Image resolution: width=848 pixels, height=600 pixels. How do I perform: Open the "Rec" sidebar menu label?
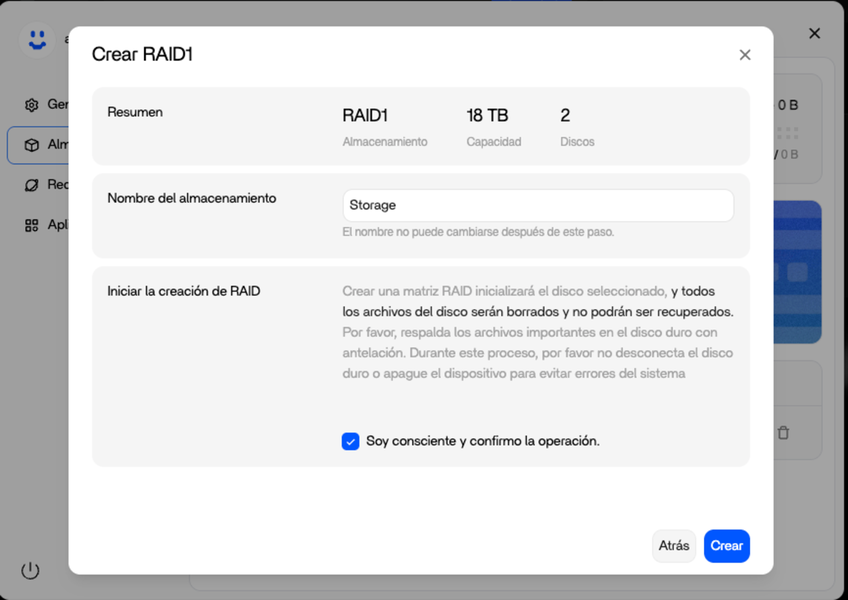click(57, 185)
